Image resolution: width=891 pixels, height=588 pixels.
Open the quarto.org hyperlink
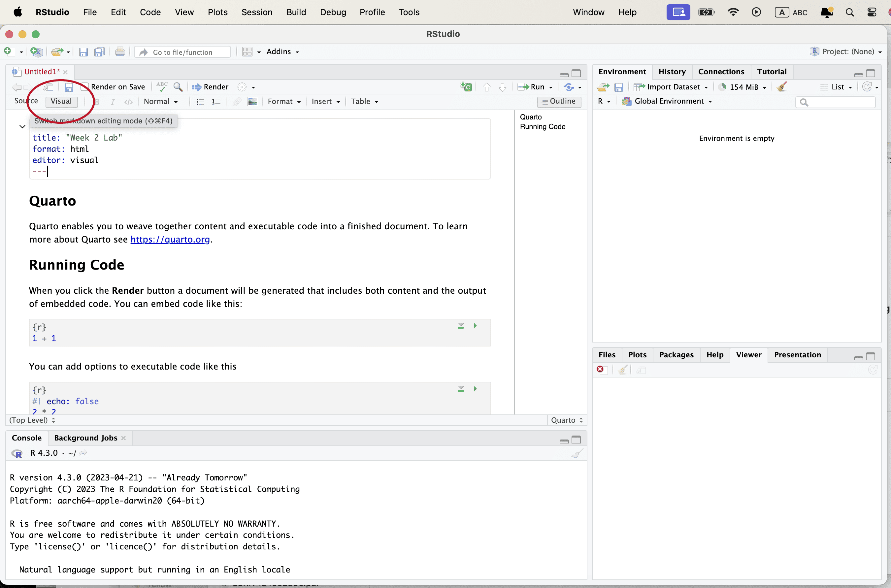[x=170, y=239]
